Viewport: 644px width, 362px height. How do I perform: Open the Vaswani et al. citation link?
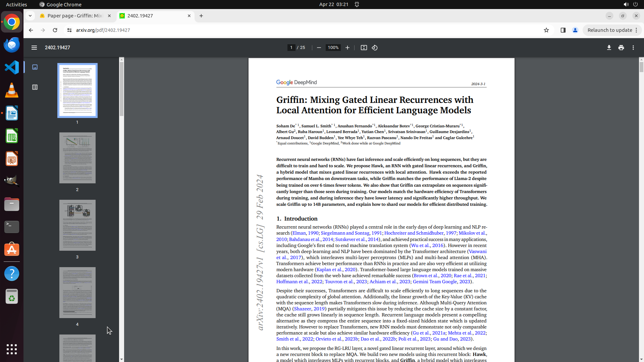(477, 251)
